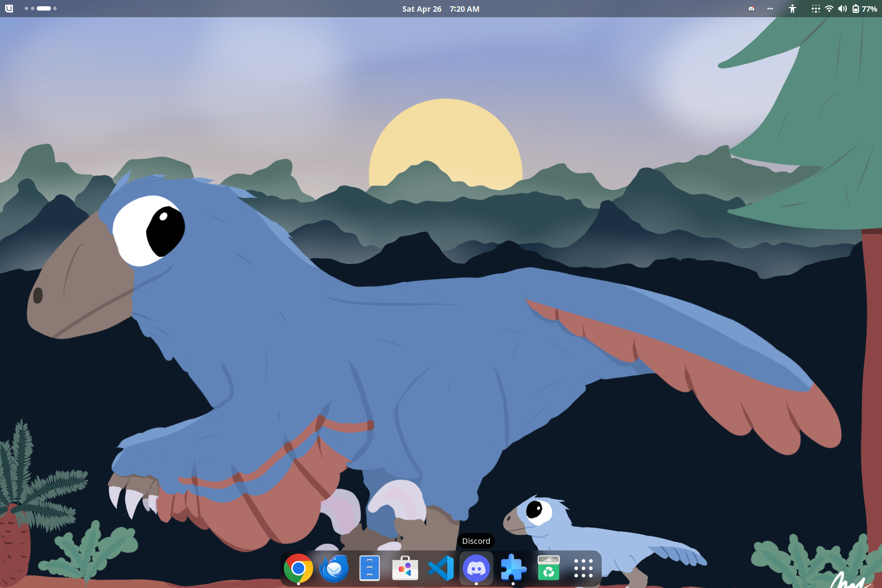This screenshot has width=882, height=588.
Task: Expand the three-dots overflow tray menu
Action: [x=770, y=9]
